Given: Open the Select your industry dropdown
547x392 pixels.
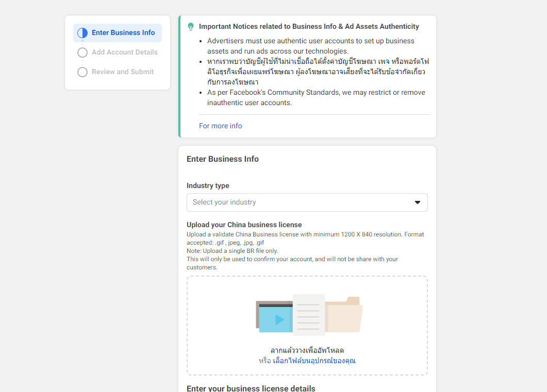Looking at the screenshot, I should (x=307, y=202).
